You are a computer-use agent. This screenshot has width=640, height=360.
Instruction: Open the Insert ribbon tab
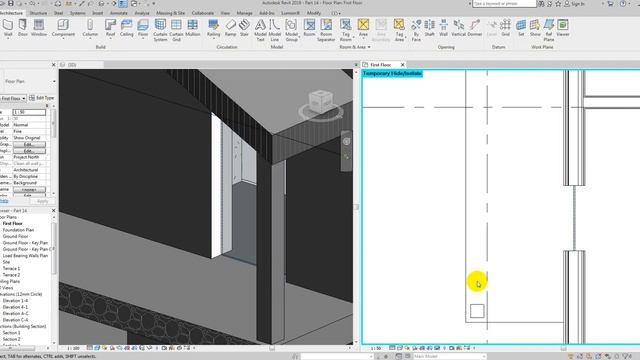[x=98, y=13]
